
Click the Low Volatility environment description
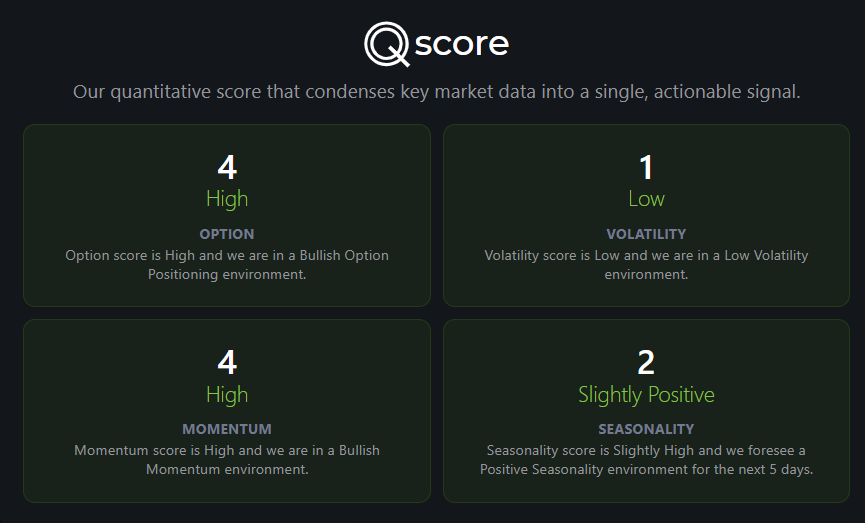coord(646,265)
